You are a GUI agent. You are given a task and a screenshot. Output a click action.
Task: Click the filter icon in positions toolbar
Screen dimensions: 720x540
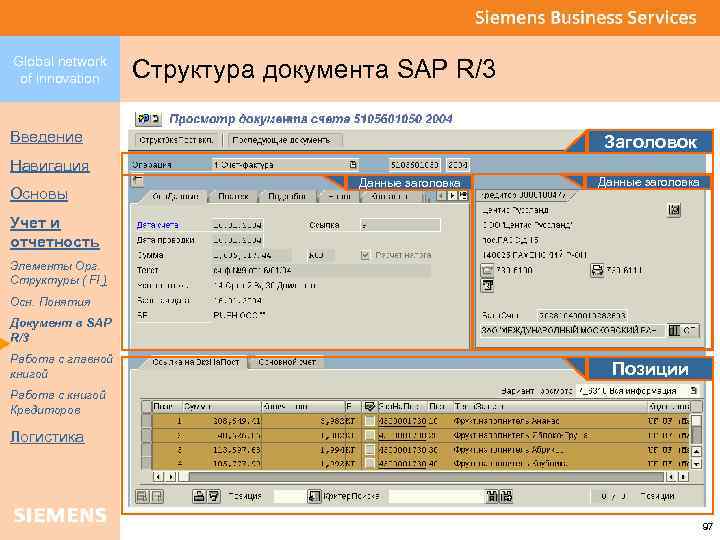tap(214, 496)
